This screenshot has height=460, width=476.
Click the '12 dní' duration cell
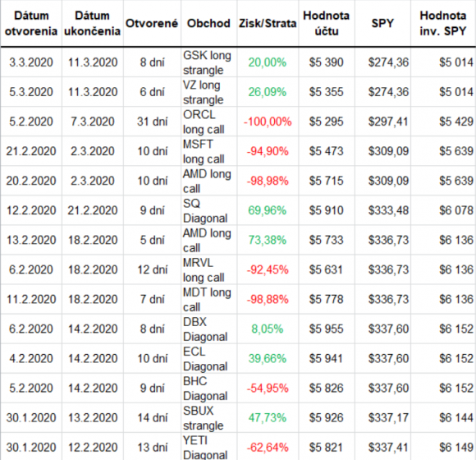(152, 269)
